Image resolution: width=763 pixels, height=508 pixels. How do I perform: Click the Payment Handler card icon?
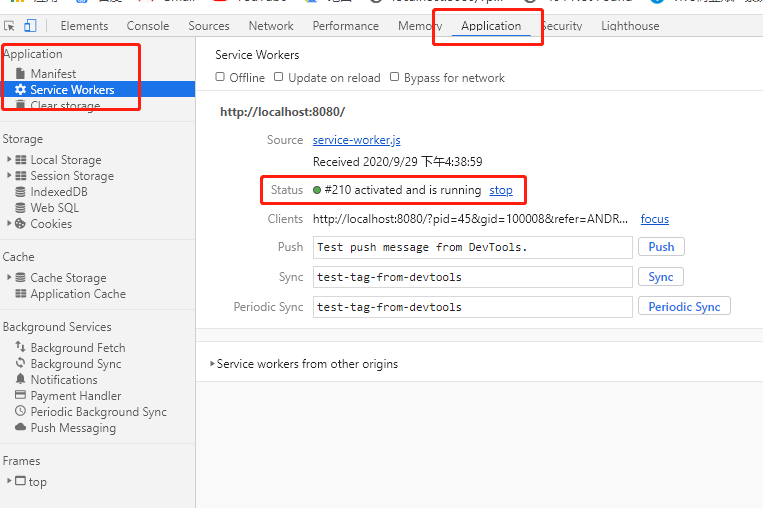[x=20, y=395]
